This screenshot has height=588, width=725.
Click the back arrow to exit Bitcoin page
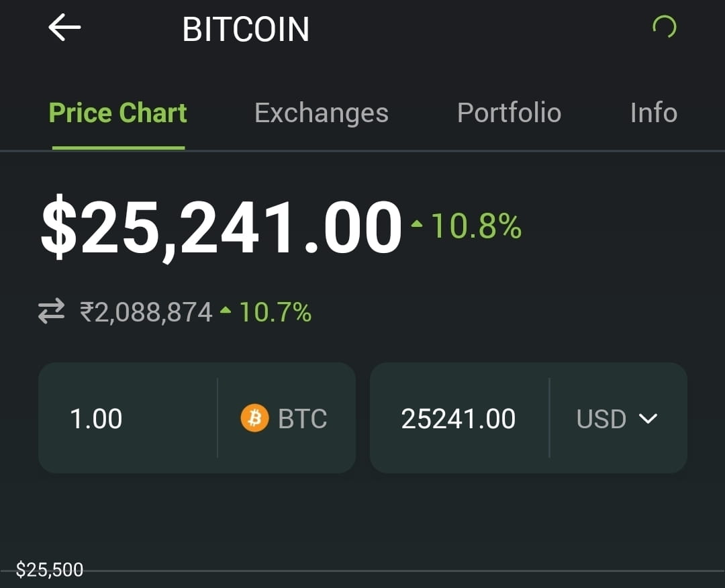pos(64,28)
